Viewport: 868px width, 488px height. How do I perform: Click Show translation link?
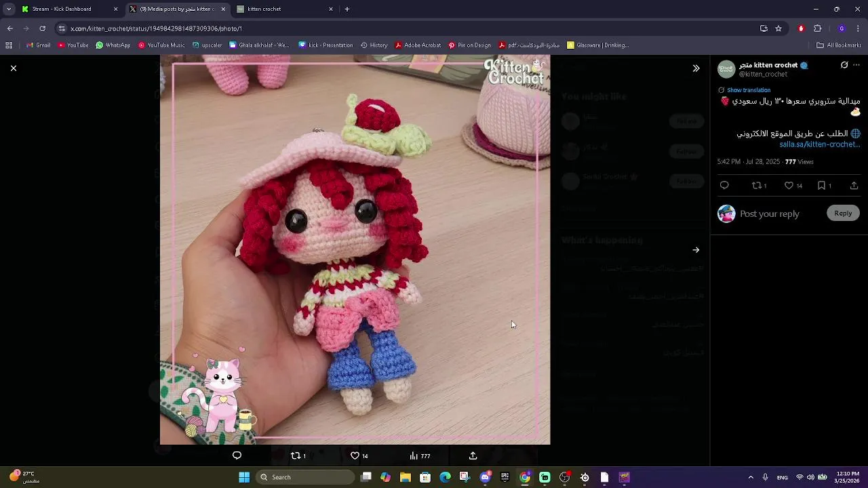click(x=749, y=90)
